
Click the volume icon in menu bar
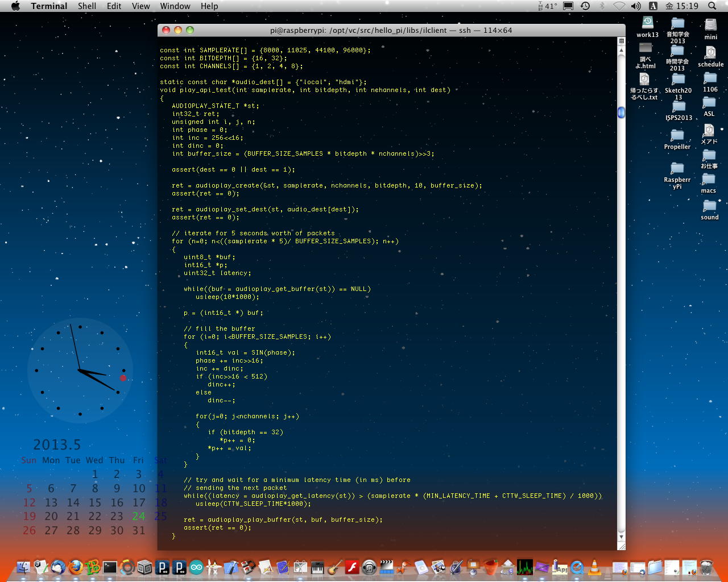tap(636, 6)
